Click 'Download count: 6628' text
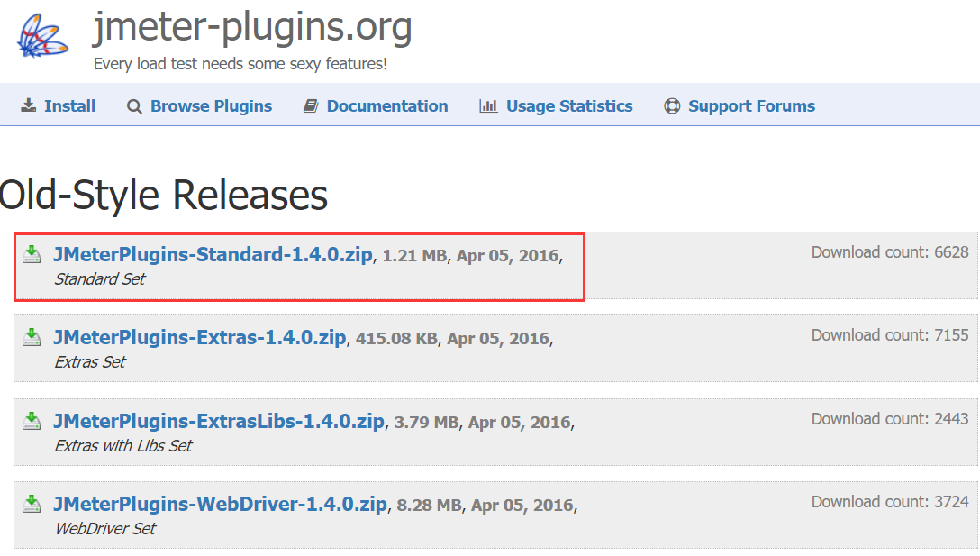 [x=890, y=252]
